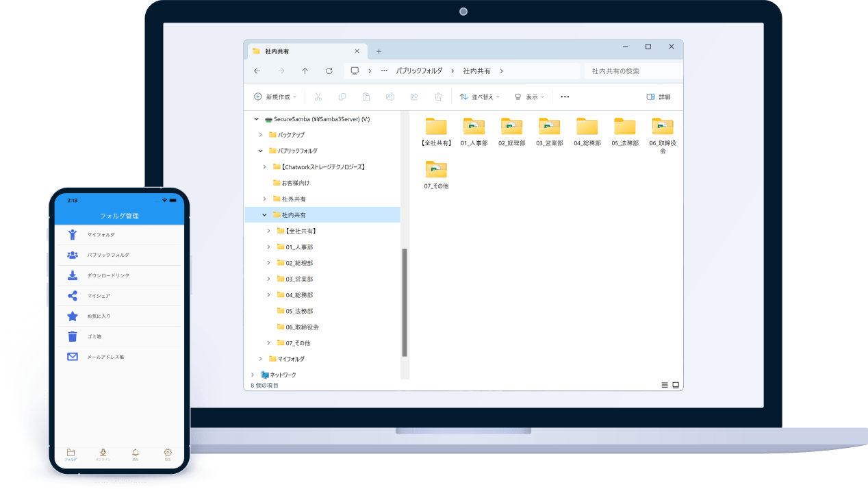
Task: Select 02_経理部 in the navigation tree
Action: click(x=299, y=263)
